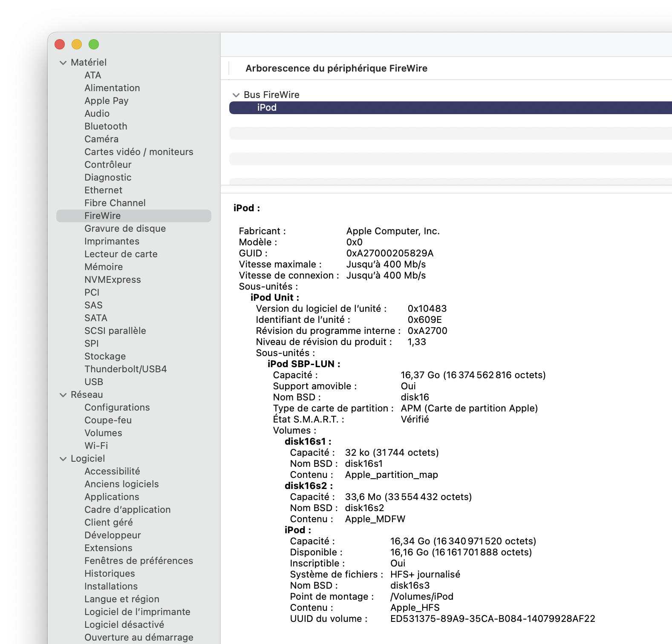
Task: Click the HFS+ journalisé file system value
Action: click(425, 575)
